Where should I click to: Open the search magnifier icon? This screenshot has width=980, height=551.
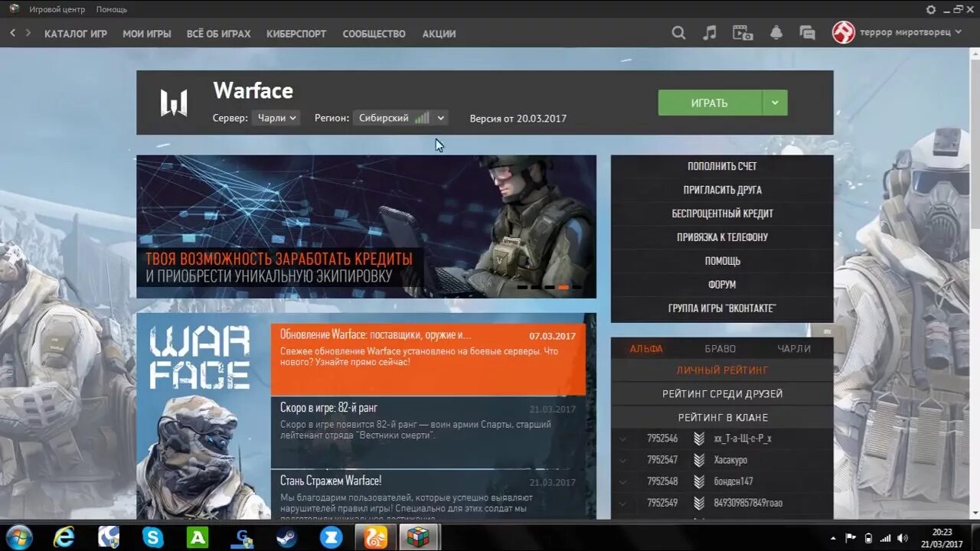678,33
